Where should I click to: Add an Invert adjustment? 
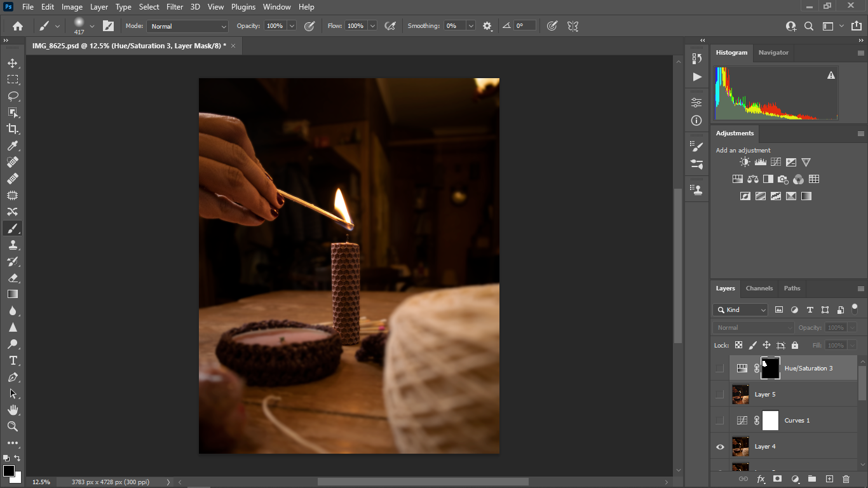pyautogui.click(x=745, y=196)
